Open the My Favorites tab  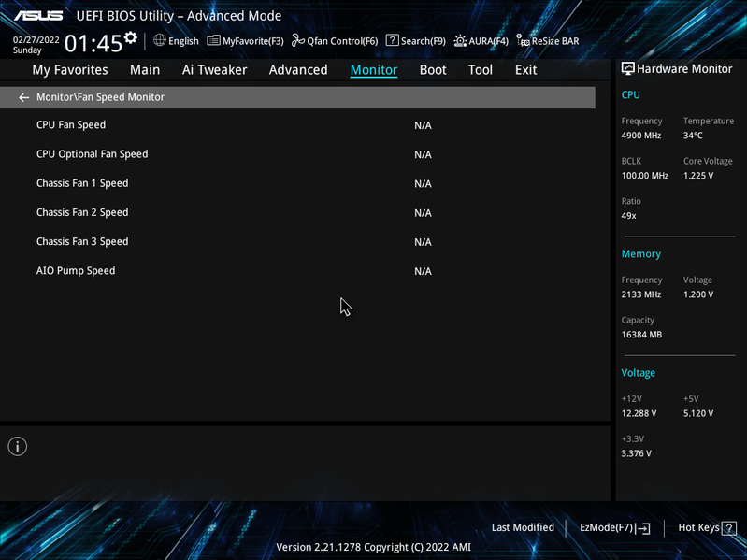click(70, 70)
